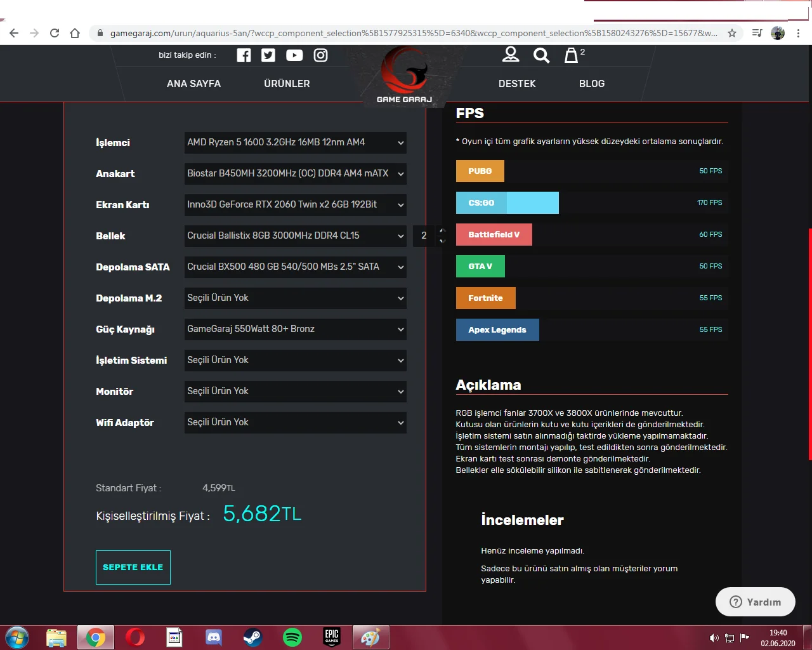Click the Açıklama heading
Viewport: 812px width, 650px height.
[488, 385]
